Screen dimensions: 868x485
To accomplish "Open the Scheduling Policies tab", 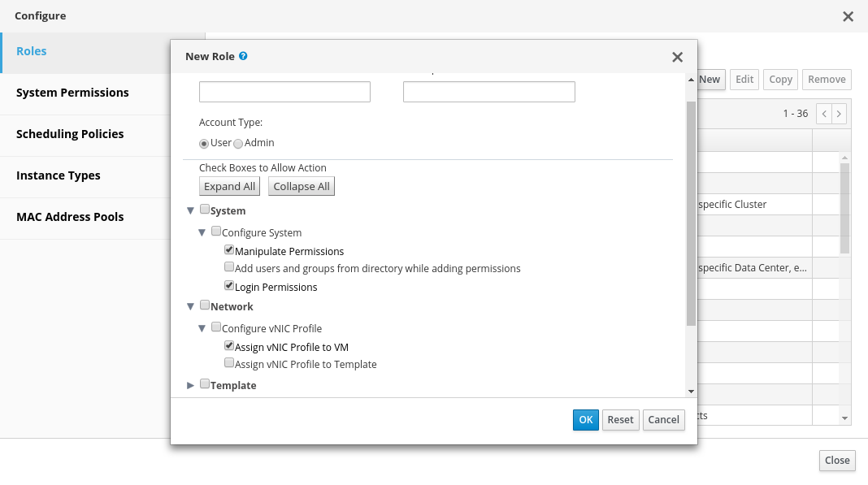I will click(70, 134).
